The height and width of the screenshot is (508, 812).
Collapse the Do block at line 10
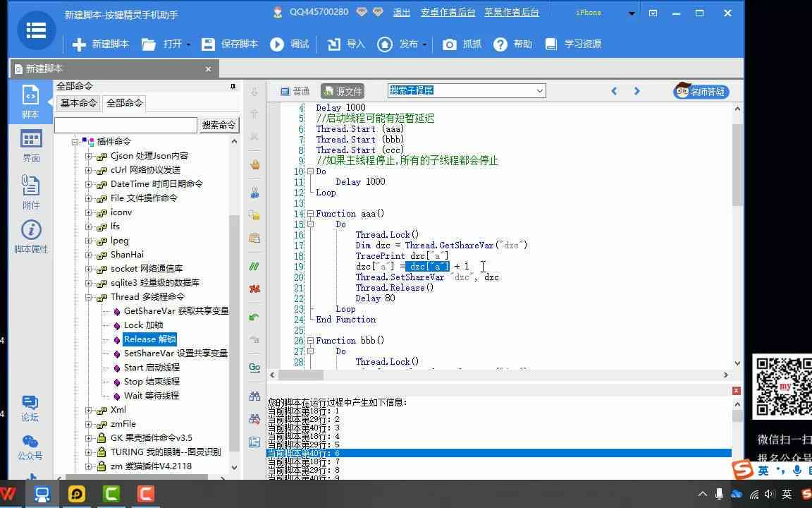(310, 171)
